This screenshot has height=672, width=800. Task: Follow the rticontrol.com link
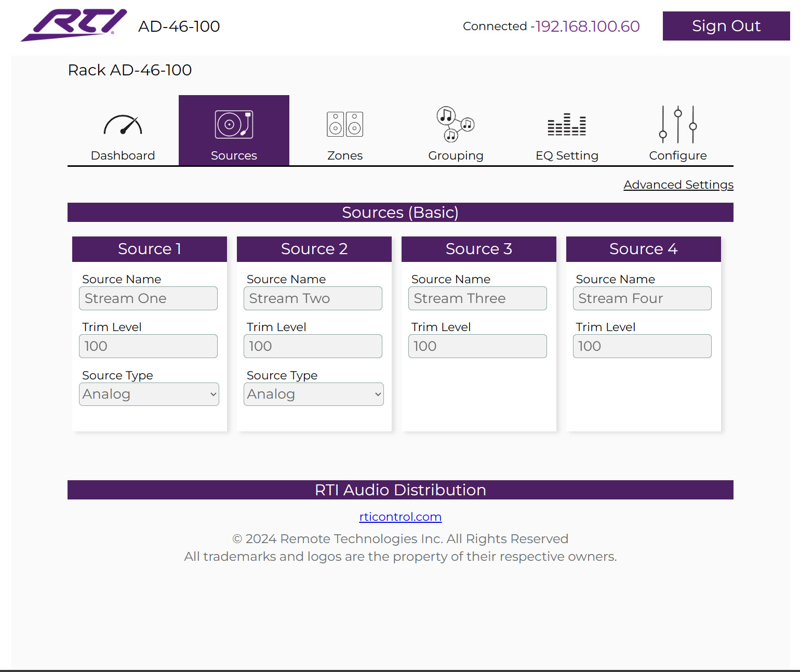(x=400, y=517)
